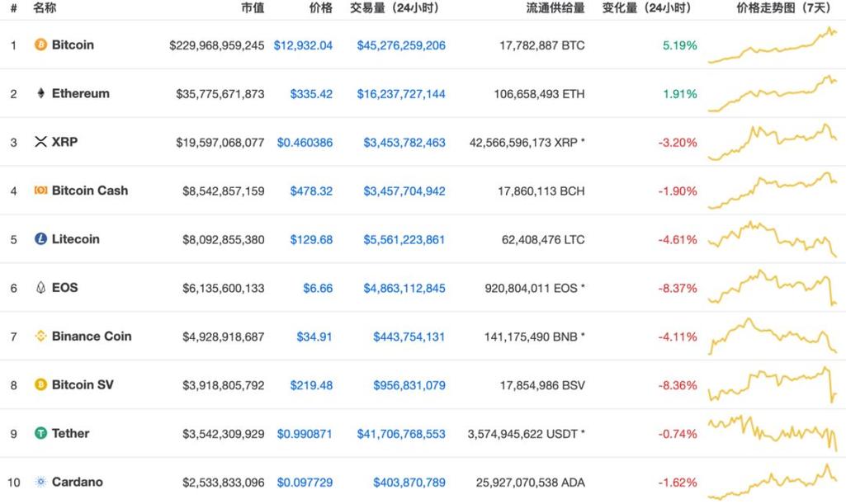Screen dimensions: 846x504
Task: Click EOS price $6.66
Action: click(x=318, y=288)
